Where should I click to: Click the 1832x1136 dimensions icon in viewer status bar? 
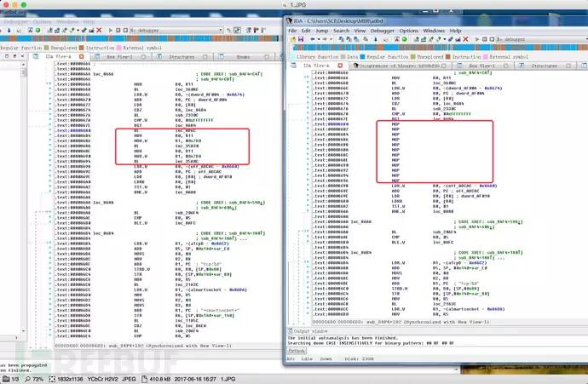(x=52, y=379)
